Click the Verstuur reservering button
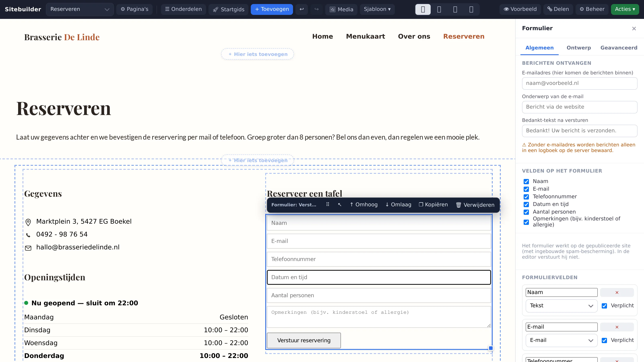 click(x=304, y=340)
